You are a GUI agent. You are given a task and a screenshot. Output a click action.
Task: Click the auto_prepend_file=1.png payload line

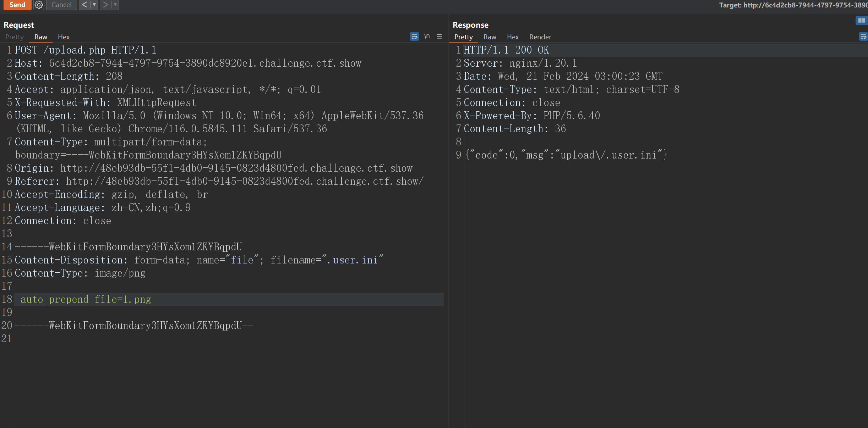(x=86, y=299)
